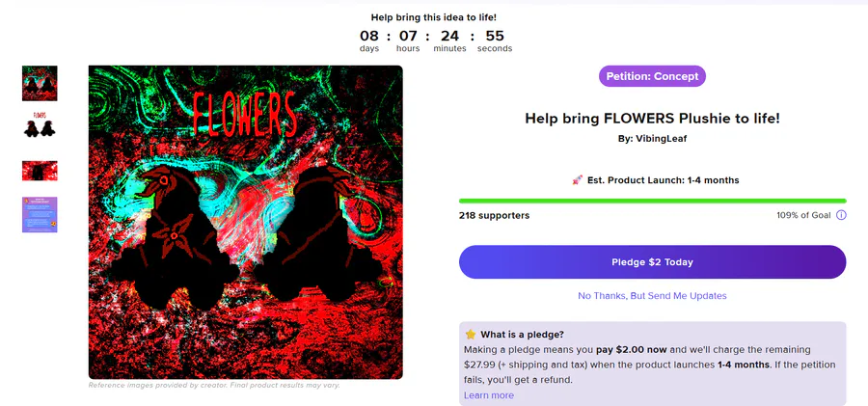Select the purple info card thumbnail

coord(40,214)
